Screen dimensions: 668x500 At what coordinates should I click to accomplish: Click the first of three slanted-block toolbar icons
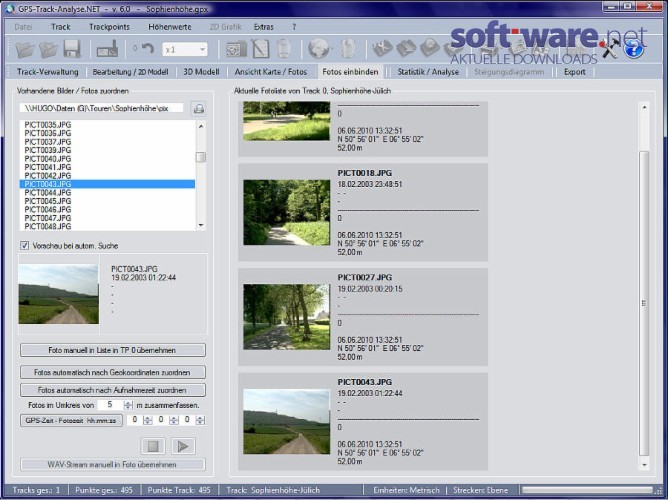[x=382, y=48]
